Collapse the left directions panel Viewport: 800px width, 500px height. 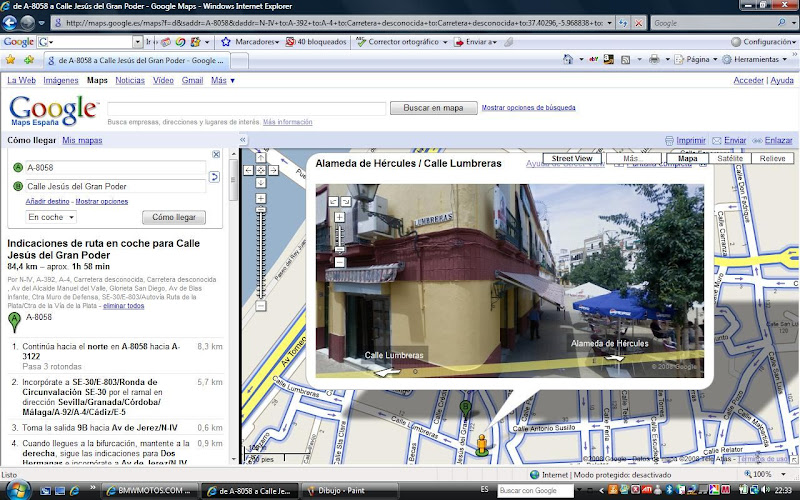[243, 140]
